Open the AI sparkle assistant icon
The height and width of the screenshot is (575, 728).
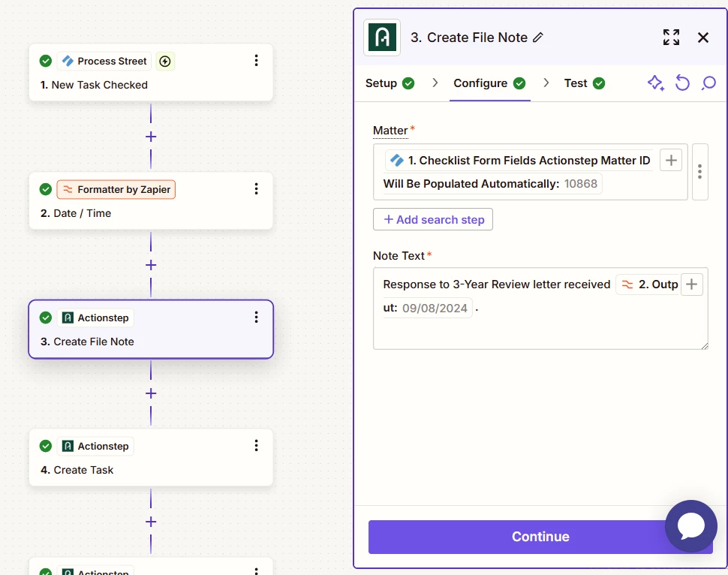656,83
